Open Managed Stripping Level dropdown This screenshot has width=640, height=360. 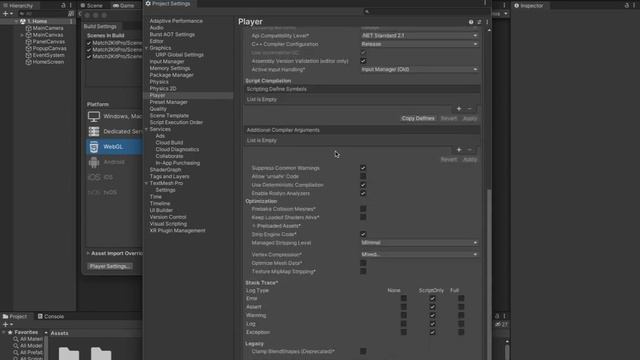click(x=419, y=243)
